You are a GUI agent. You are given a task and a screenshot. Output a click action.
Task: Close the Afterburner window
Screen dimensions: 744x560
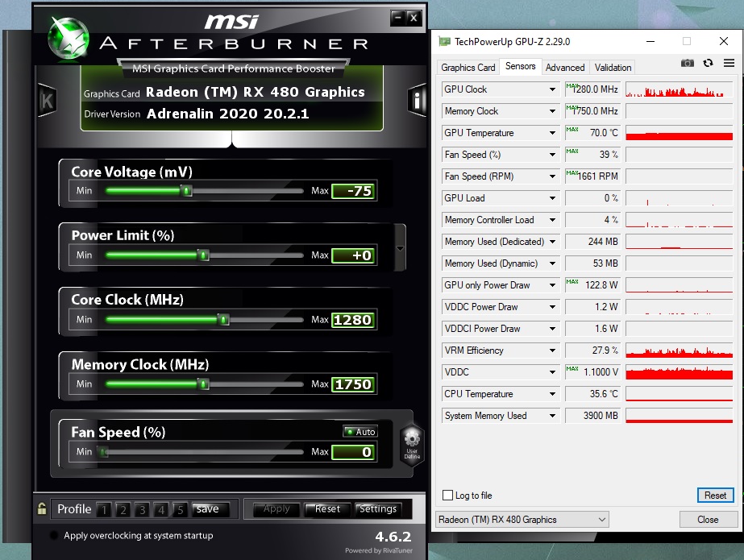coord(414,18)
